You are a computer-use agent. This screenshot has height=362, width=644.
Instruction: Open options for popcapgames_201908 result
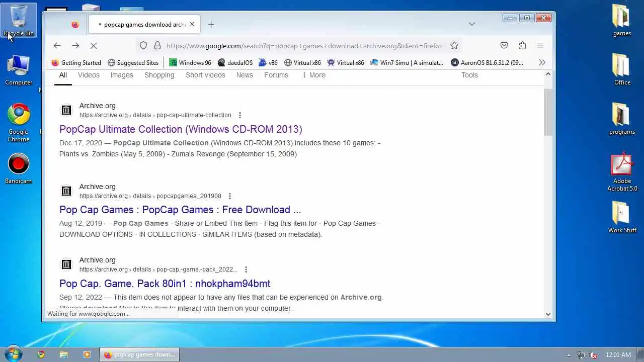(230, 196)
